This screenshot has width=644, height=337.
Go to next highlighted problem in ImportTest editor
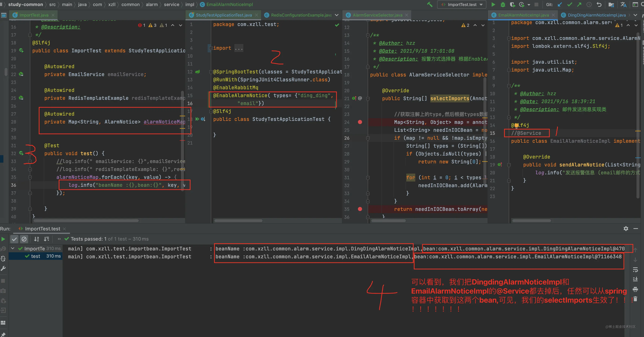[180, 25]
